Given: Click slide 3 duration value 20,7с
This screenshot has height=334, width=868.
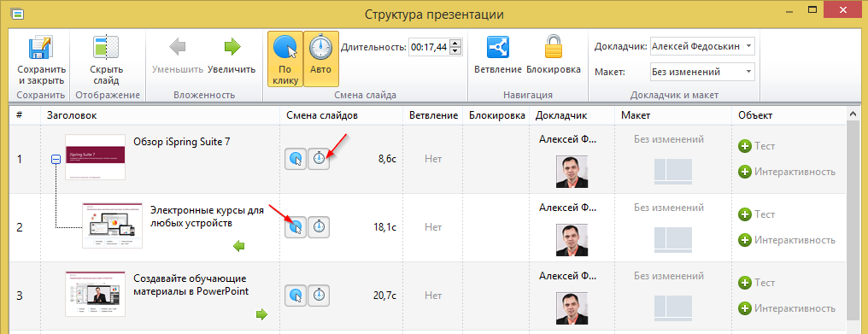Looking at the screenshot, I should pos(385,296).
